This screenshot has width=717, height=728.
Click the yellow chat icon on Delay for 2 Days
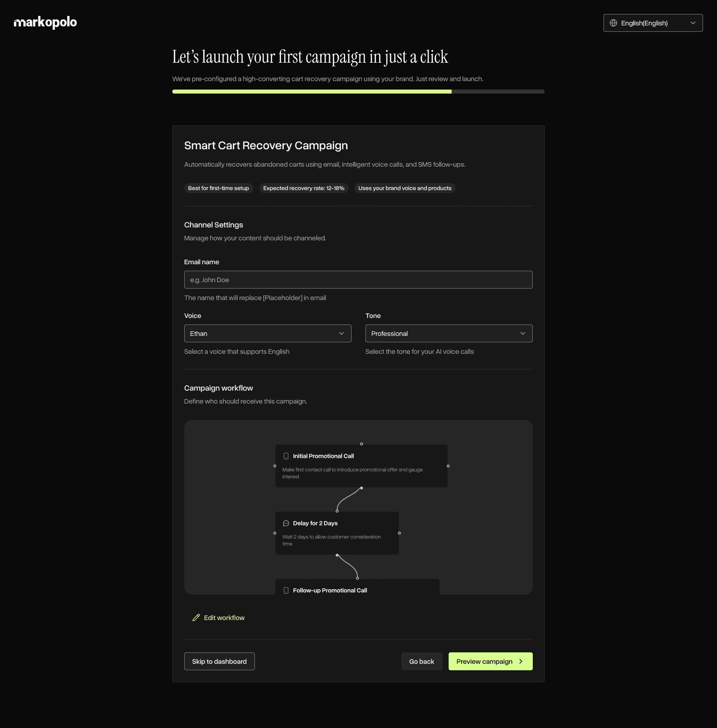tap(286, 523)
